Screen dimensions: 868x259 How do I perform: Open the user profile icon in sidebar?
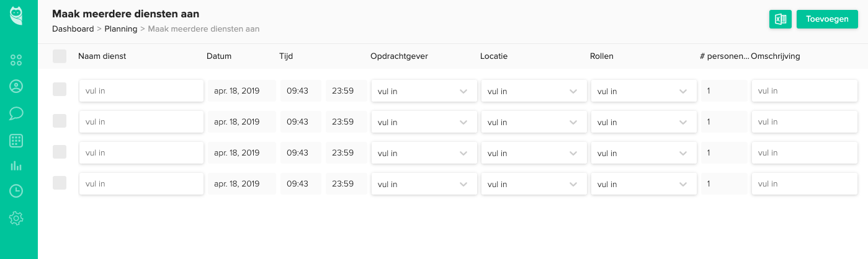16,86
